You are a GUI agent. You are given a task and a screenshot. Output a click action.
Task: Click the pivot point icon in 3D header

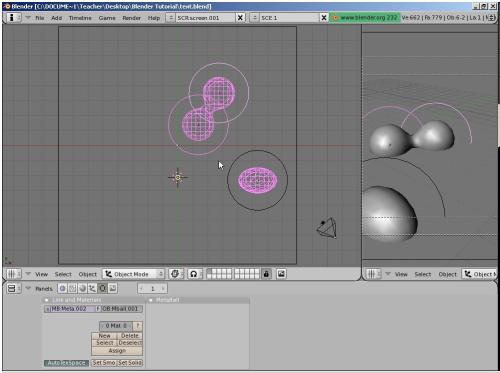(193, 274)
